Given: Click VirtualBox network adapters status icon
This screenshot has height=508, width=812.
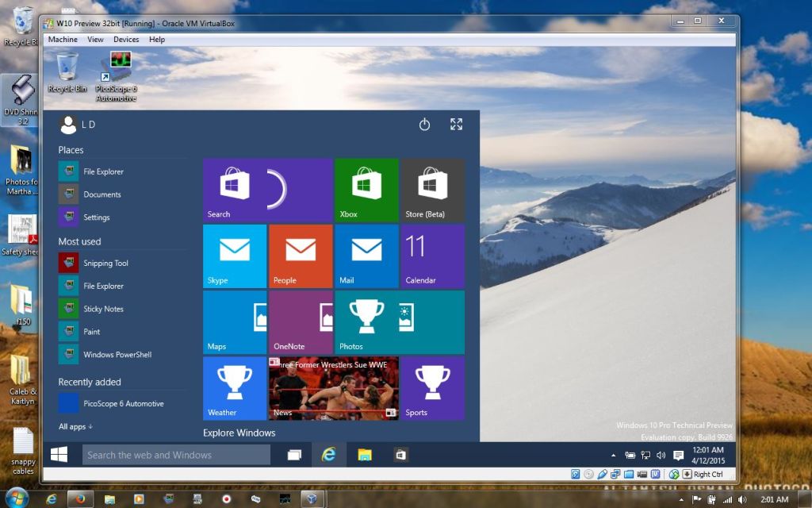Looking at the screenshot, I should coord(615,474).
